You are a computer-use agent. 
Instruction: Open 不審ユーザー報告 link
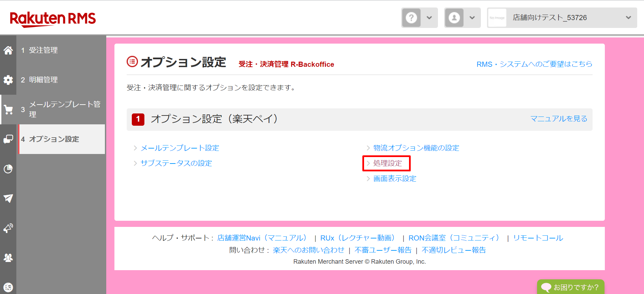pyautogui.click(x=383, y=250)
